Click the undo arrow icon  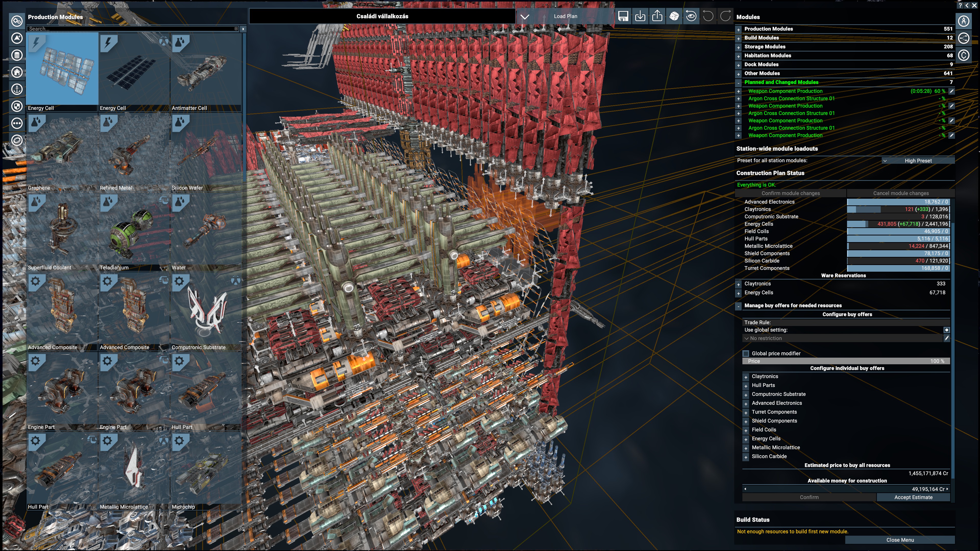click(x=708, y=16)
